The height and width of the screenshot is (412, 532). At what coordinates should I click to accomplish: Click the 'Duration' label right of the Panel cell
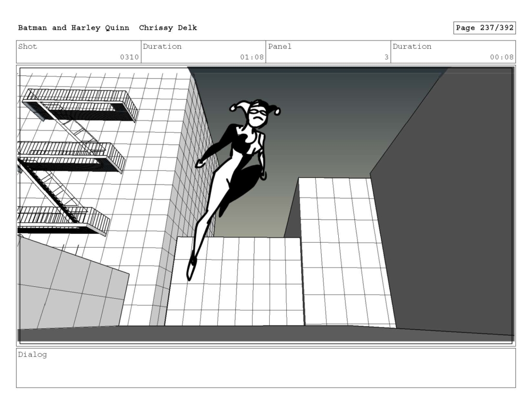click(412, 46)
